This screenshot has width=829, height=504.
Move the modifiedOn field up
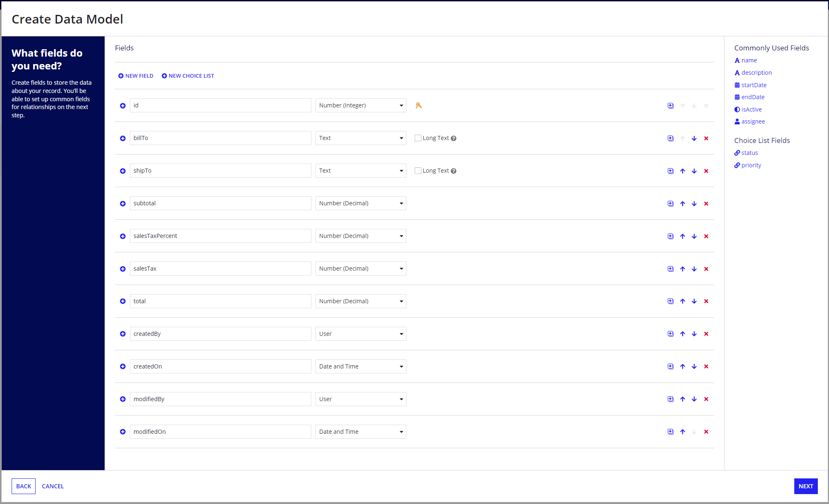point(683,432)
